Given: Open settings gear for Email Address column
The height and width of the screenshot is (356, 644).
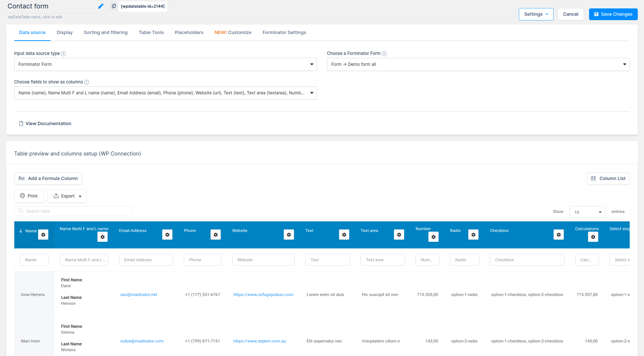Looking at the screenshot, I should [167, 235].
